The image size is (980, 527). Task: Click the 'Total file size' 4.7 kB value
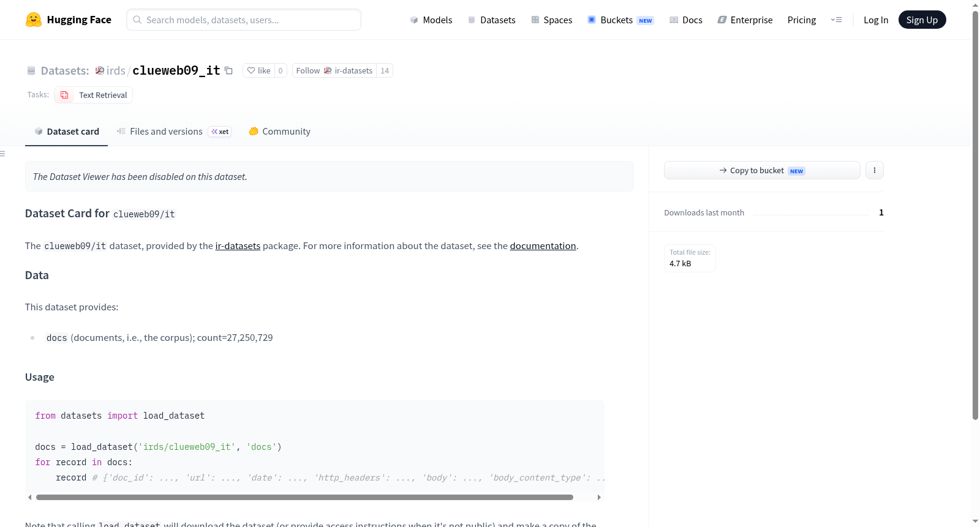click(680, 264)
